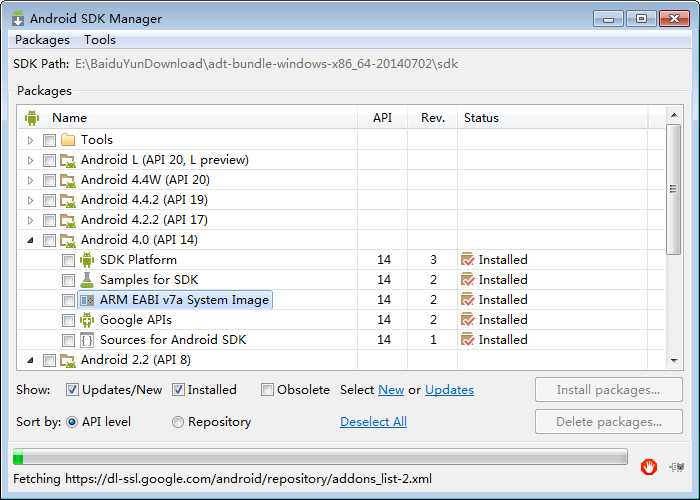This screenshot has width=700, height=500.
Task: Click the Android 4.0 folder icon
Action: coord(68,241)
